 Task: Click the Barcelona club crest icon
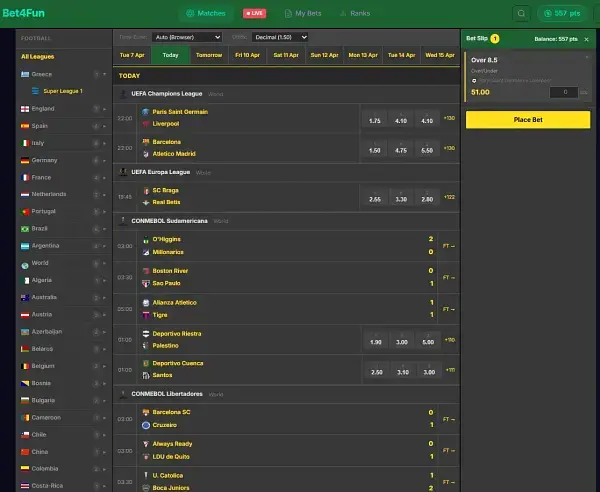145,142
